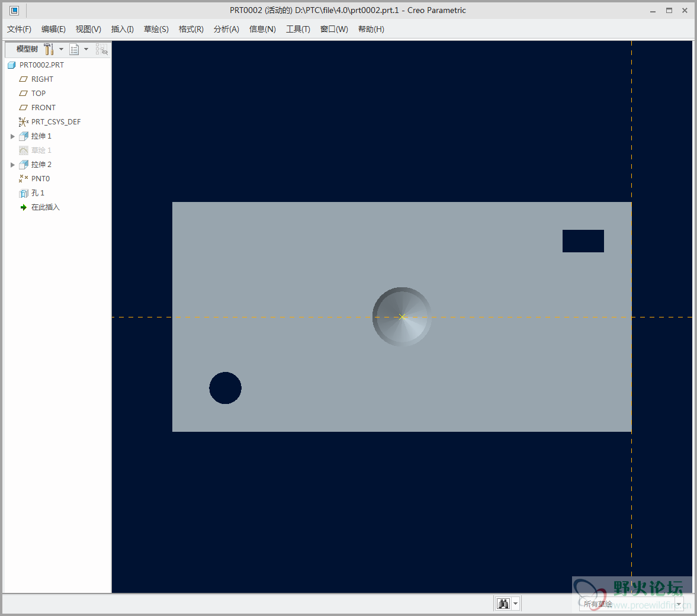Select the FRONT datum plane
This screenshot has width=697, height=616.
tap(37, 108)
